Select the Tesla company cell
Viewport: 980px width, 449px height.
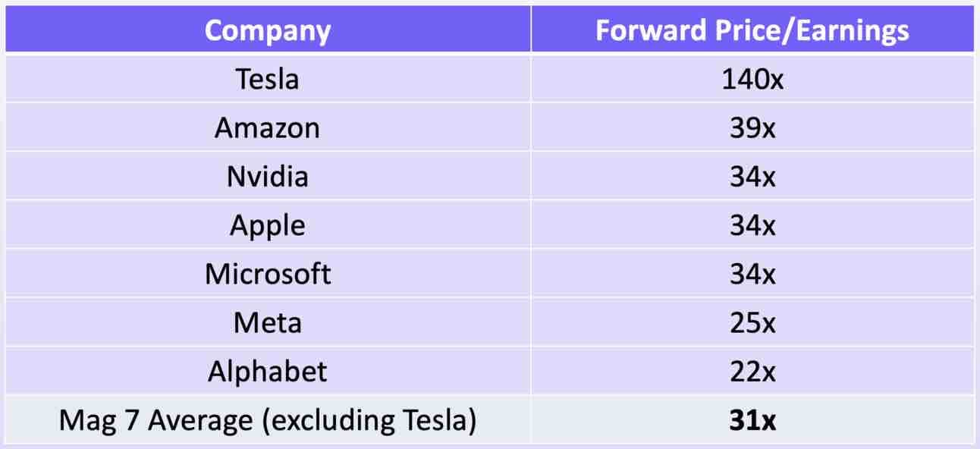(268, 79)
